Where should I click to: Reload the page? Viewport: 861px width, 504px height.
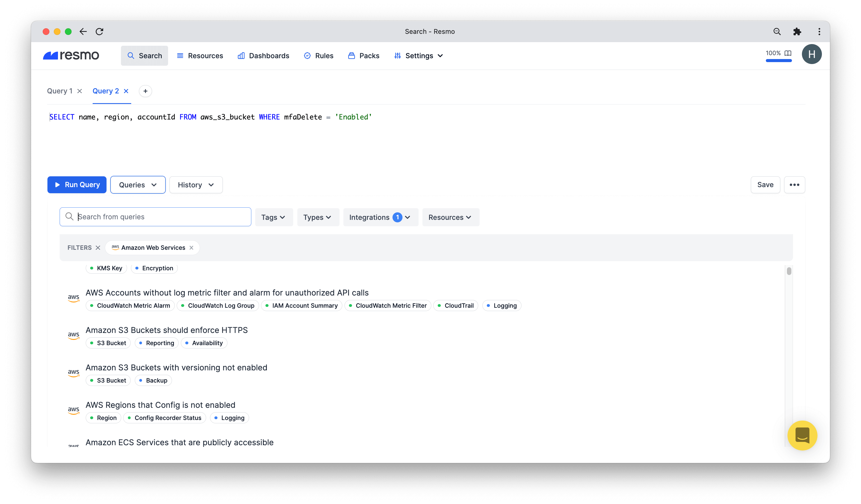tap(99, 31)
